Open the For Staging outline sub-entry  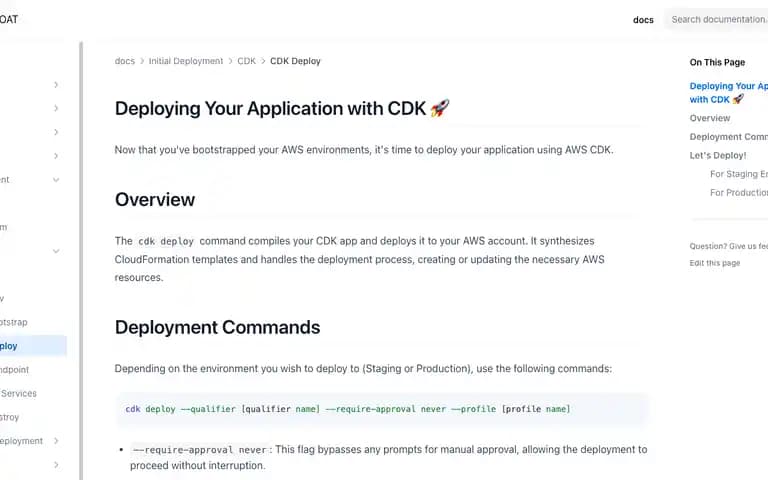[739, 174]
